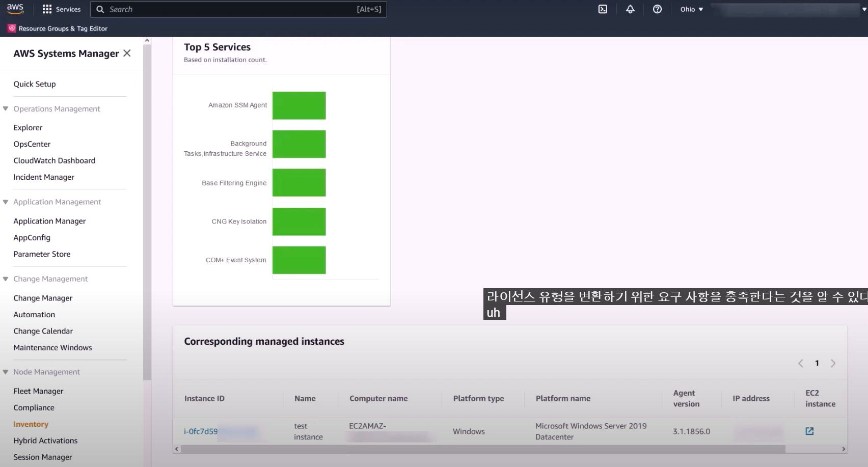Open AppConfig
Viewport: 868px width, 467px height.
coord(32,237)
